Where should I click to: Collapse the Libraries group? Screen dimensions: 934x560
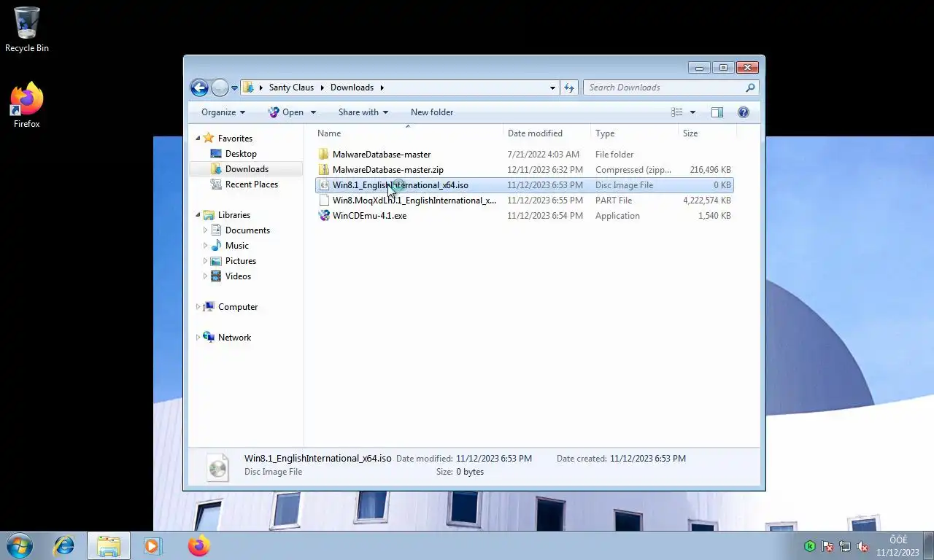tap(198, 215)
